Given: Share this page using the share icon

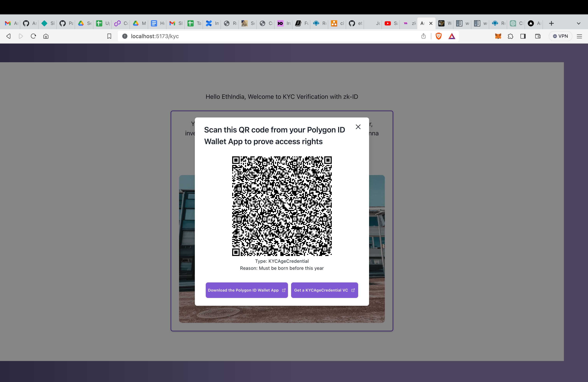Looking at the screenshot, I should click(423, 36).
